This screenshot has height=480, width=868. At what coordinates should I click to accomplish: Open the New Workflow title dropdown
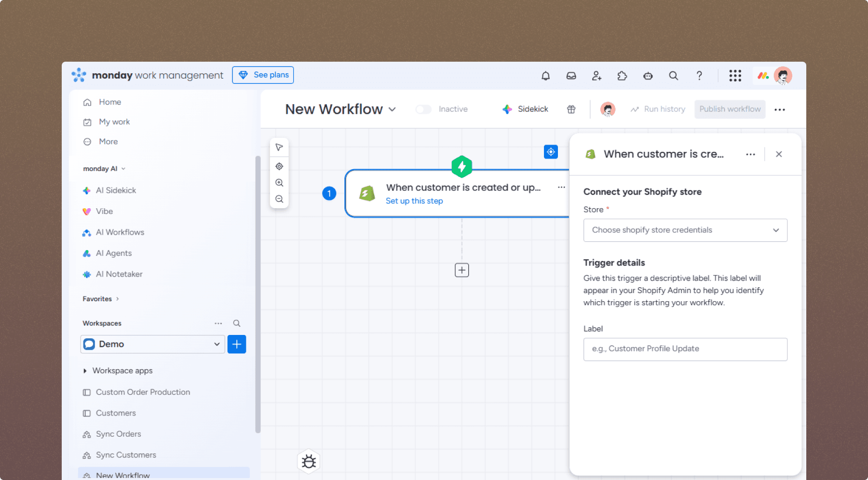[x=392, y=109]
